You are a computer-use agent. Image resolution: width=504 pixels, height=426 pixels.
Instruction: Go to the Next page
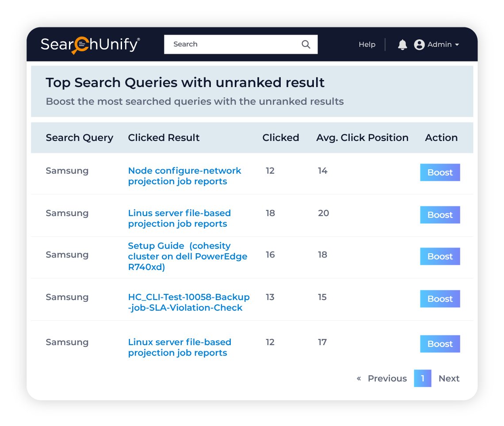449,378
